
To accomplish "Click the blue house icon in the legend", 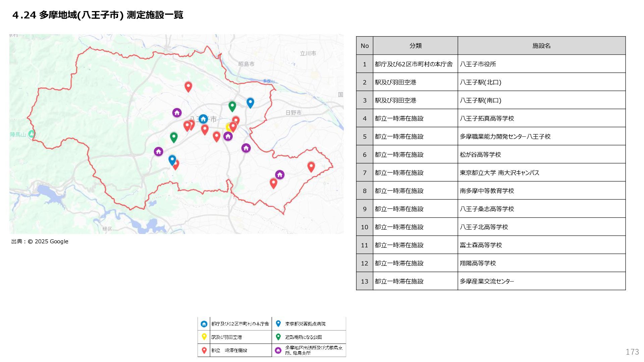I will (x=204, y=324).
